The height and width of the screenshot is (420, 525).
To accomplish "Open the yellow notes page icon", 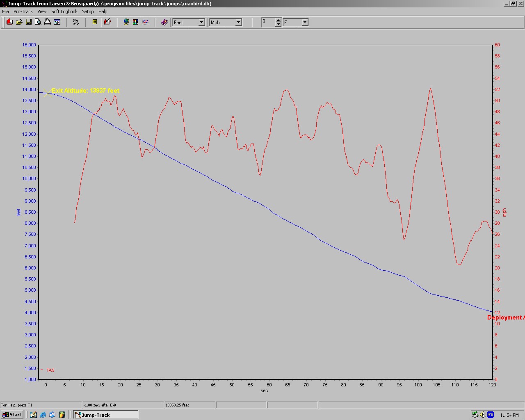I will click(95, 22).
